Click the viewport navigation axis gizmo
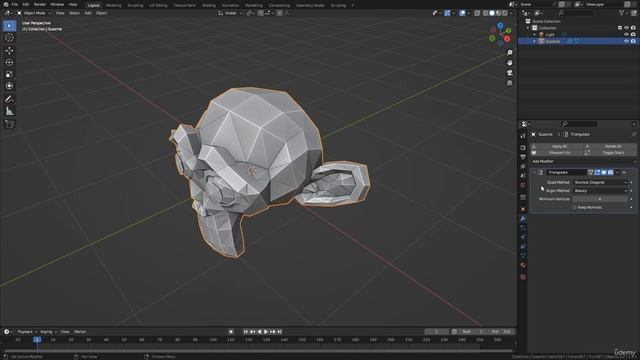Screen dimensions: 640x360 coord(500,34)
